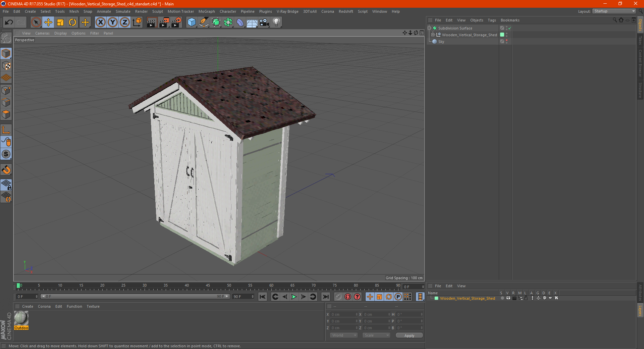Click the Render to Picture Viewer icon
Image resolution: width=644 pixels, height=349 pixels.
[164, 22]
